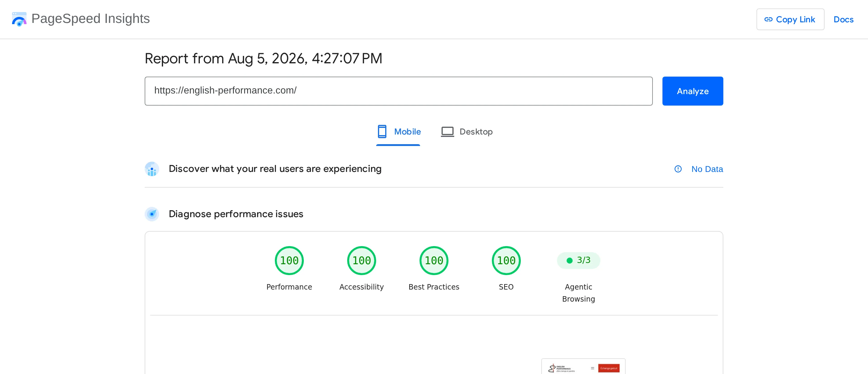Click 'Diagnose performance issues' heading
This screenshot has width=868, height=374.
pyautogui.click(x=236, y=214)
